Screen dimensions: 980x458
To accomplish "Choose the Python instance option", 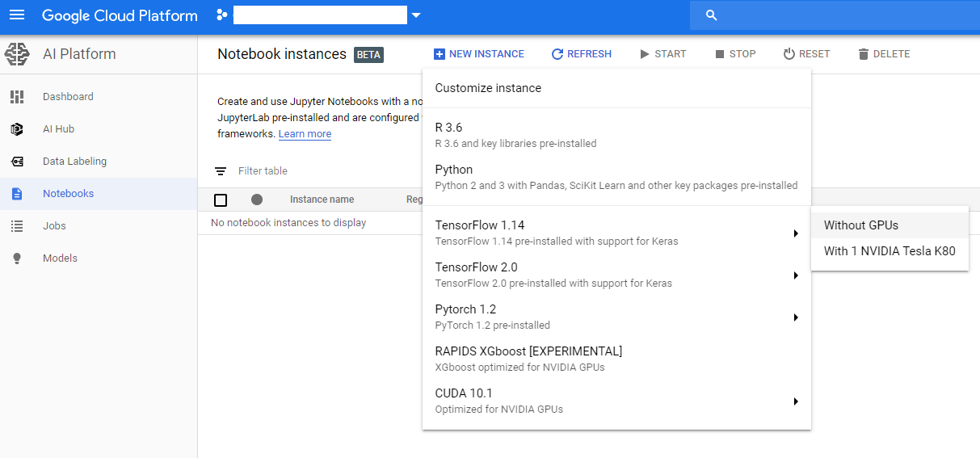I will click(x=616, y=177).
